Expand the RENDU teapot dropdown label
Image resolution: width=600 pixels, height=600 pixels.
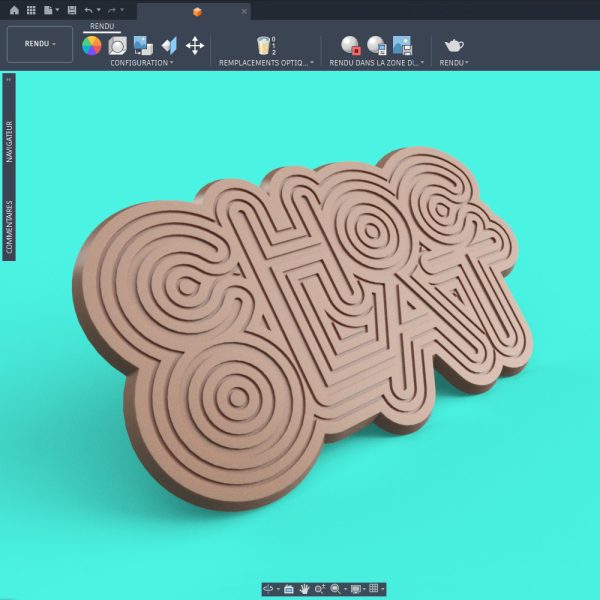point(454,63)
